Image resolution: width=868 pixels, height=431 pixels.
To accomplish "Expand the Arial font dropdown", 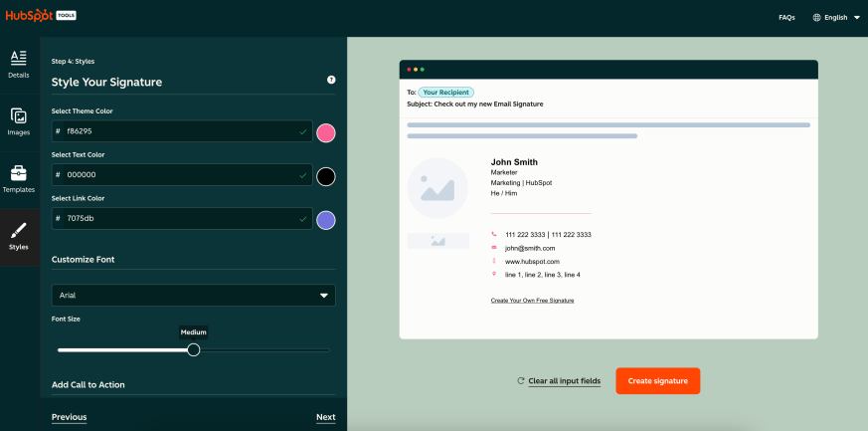I will (194, 296).
